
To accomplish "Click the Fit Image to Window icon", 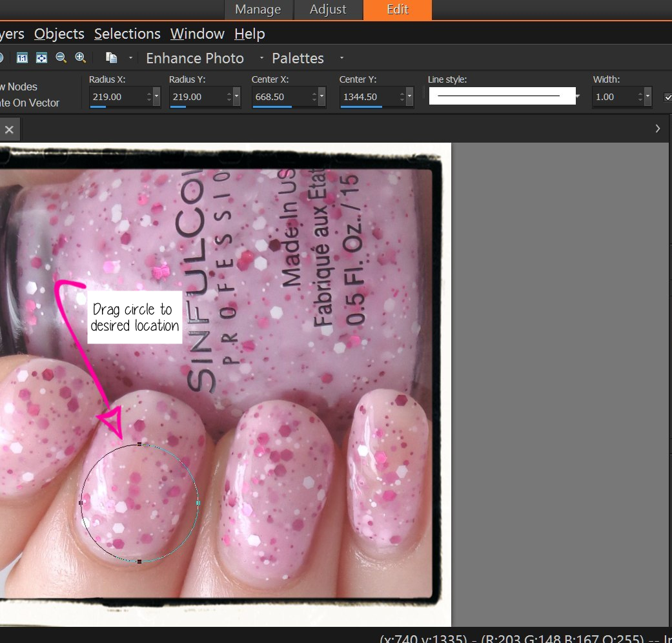I will [x=41, y=57].
